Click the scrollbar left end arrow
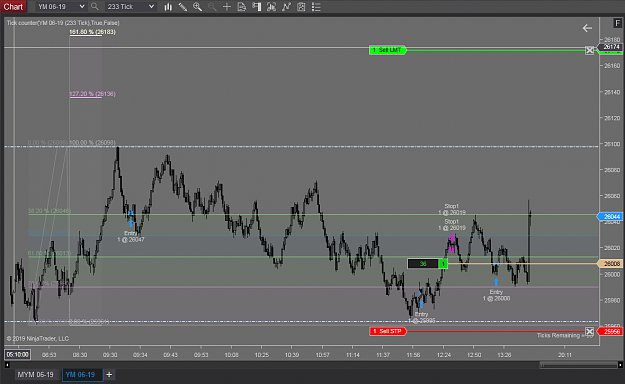The width and height of the screenshot is (625, 384). pyautogui.click(x=7, y=365)
